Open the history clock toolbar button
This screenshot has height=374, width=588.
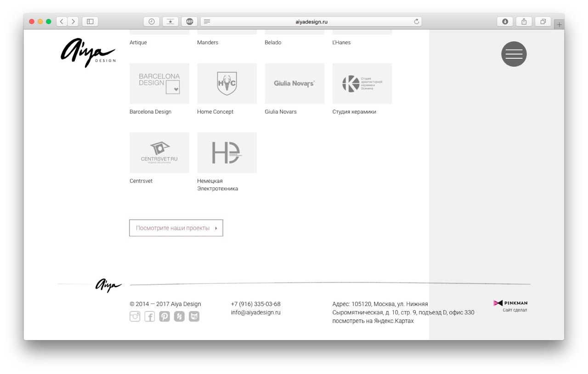point(152,22)
